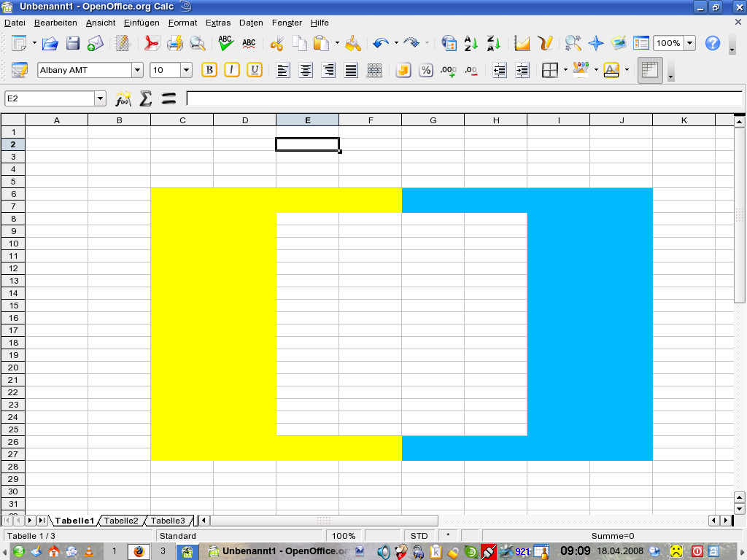Click the Save document icon
The height and width of the screenshot is (560, 747).
(x=73, y=43)
